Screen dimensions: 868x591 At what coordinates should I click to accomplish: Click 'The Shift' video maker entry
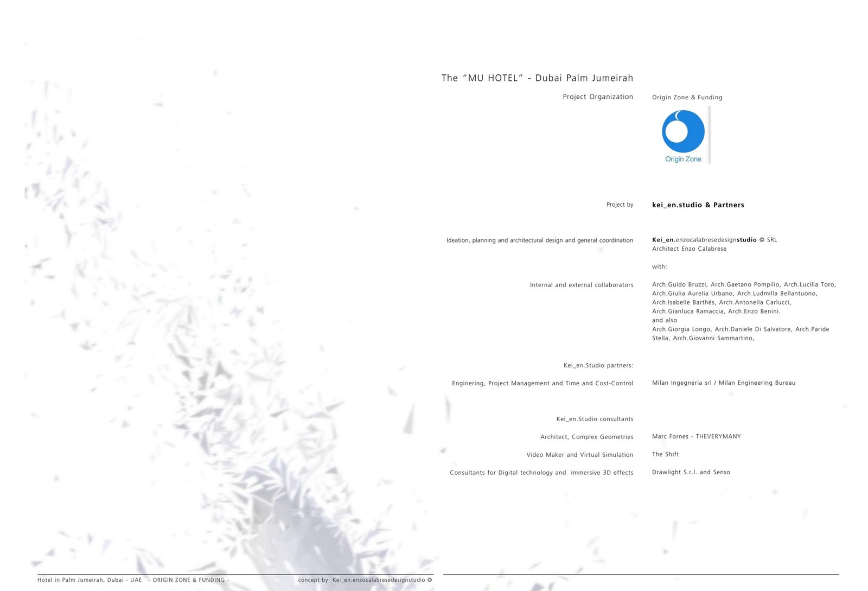665,454
